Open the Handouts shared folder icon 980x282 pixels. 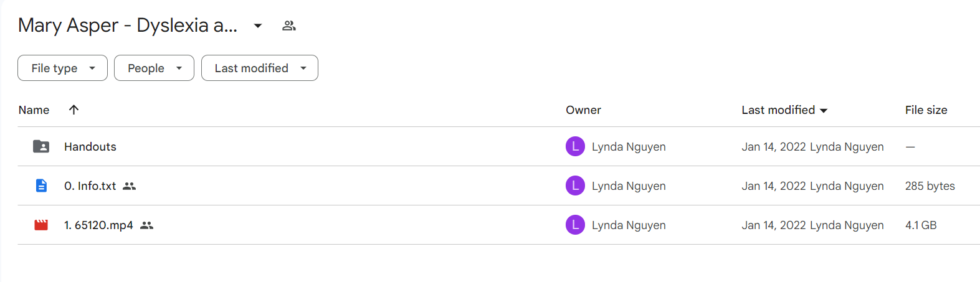click(41, 146)
